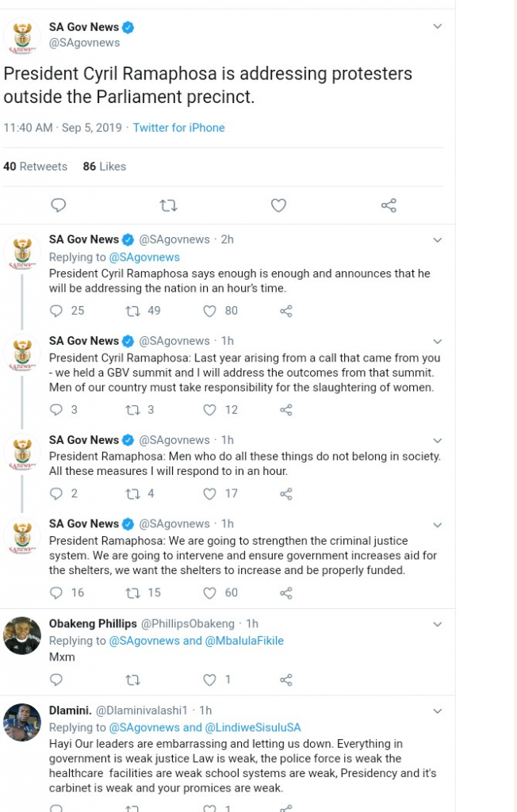Screen dimensions: 517x812
Task: Reply to the criminal justice system tweet
Action: pyautogui.click(x=56, y=593)
